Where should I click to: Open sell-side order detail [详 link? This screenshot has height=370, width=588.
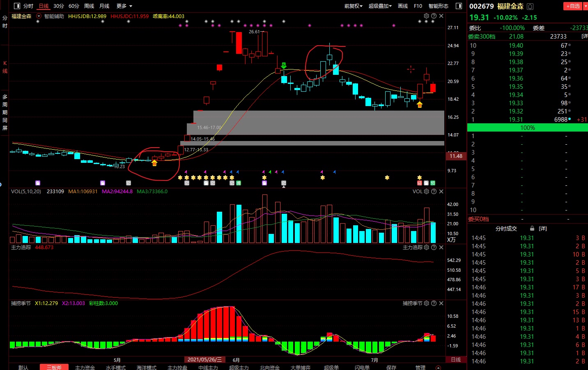[585, 37]
